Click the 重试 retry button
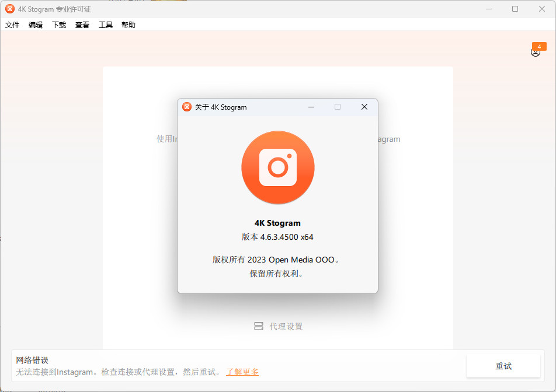Viewport: 556px width, 392px height. coord(503,366)
